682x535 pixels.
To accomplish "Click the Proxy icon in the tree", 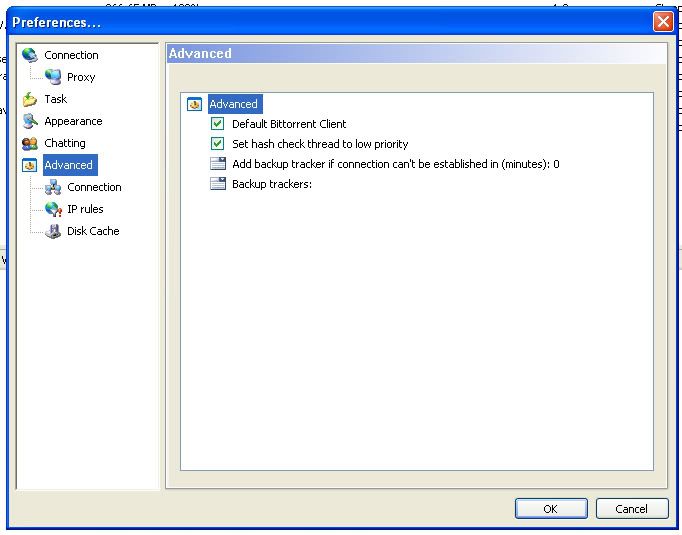I will [x=53, y=77].
